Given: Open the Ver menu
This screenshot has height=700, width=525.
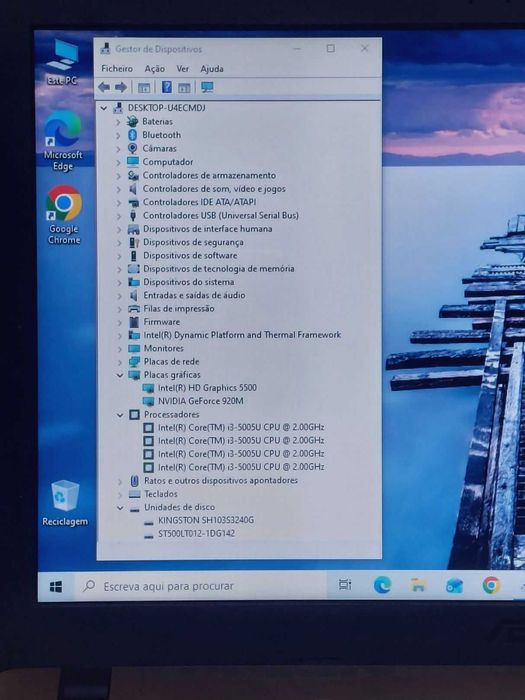Looking at the screenshot, I should tap(183, 69).
